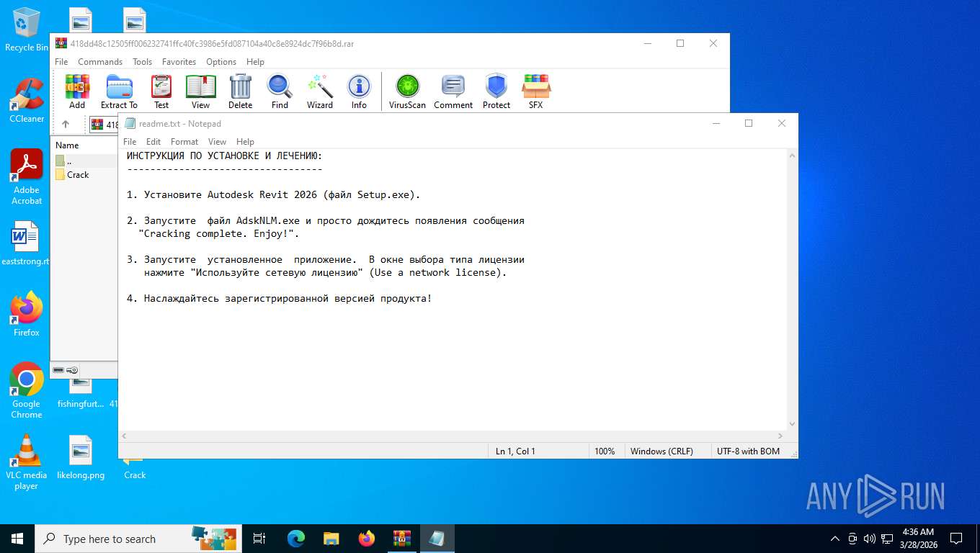The width and height of the screenshot is (980, 553).
Task: Click the "UTF-8 with BOM" status entry
Action: coord(748,451)
